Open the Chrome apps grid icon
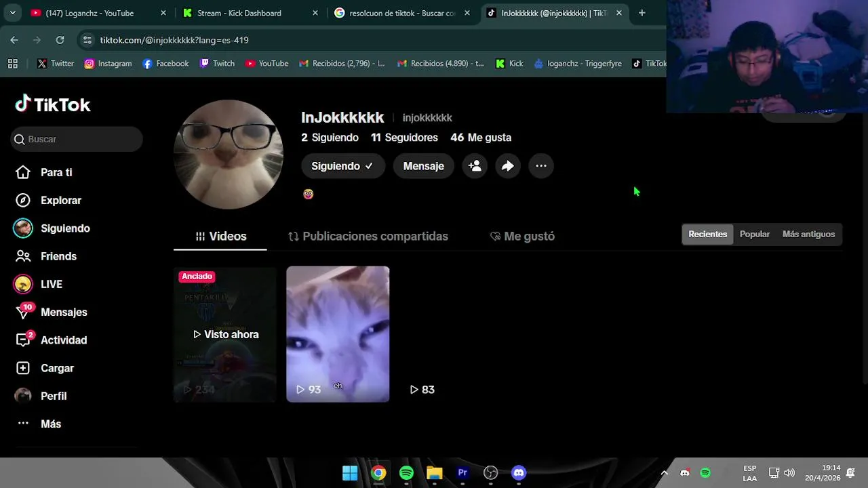 (12, 63)
